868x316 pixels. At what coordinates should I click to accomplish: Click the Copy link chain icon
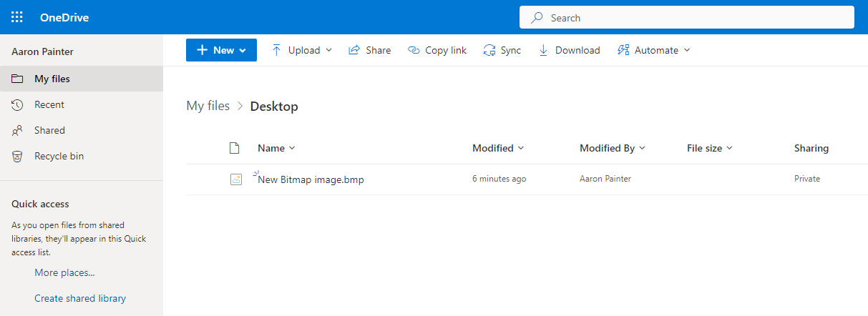[x=413, y=50]
